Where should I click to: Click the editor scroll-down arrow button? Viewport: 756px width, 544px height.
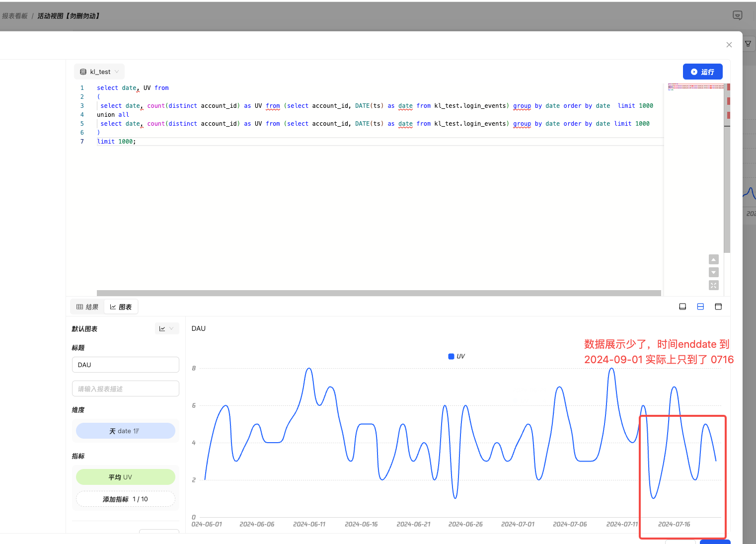[714, 272]
